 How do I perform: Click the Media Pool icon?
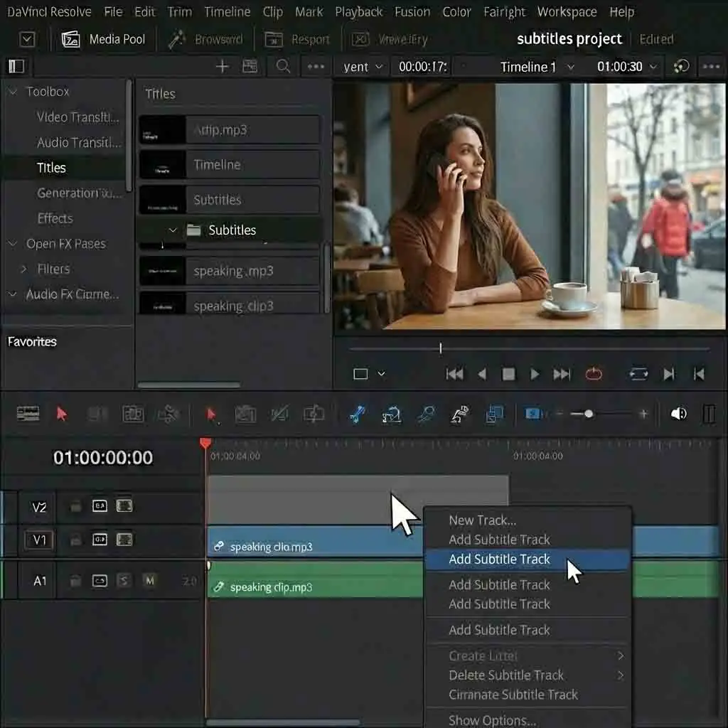point(70,40)
